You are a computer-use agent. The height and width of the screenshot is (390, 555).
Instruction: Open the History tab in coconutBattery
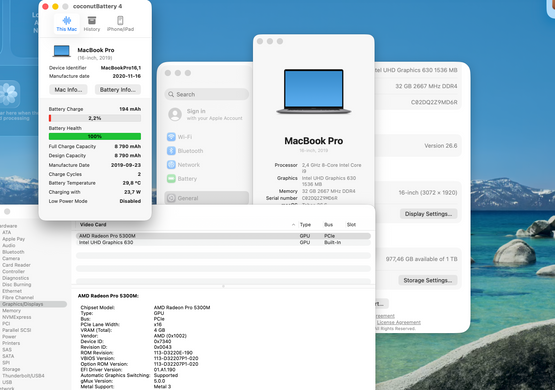tap(92, 24)
